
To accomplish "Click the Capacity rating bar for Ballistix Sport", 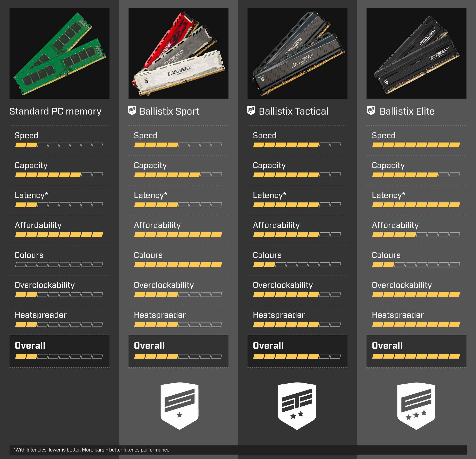I will coord(178,175).
